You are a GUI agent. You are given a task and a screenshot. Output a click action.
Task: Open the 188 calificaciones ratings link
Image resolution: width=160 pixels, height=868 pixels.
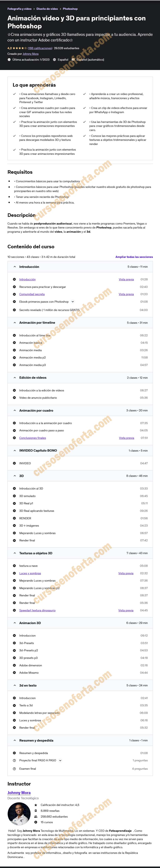(40, 48)
